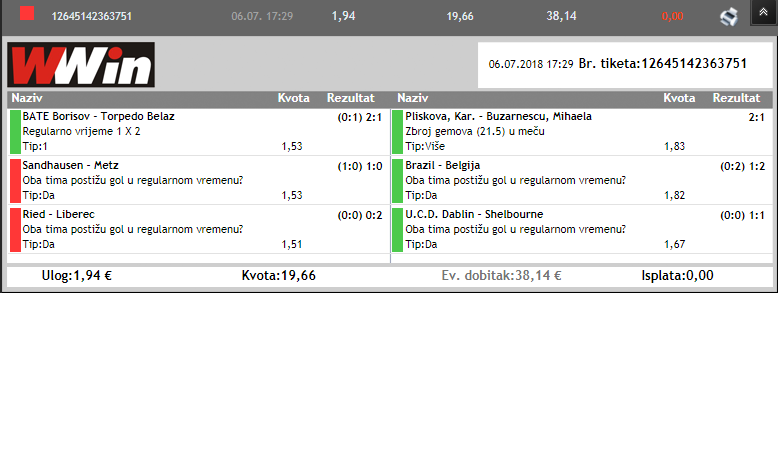Click the odds 1,51 for Ried - Liberec

pyautogui.click(x=292, y=244)
